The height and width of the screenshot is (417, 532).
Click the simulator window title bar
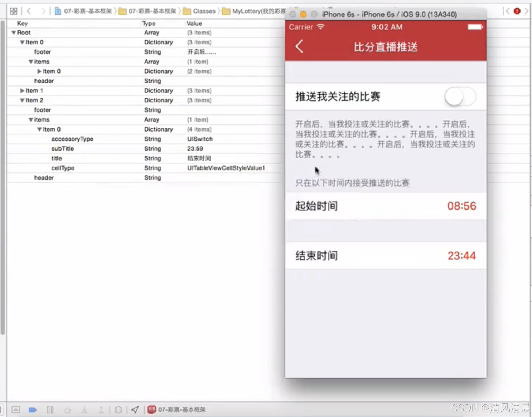386,14
